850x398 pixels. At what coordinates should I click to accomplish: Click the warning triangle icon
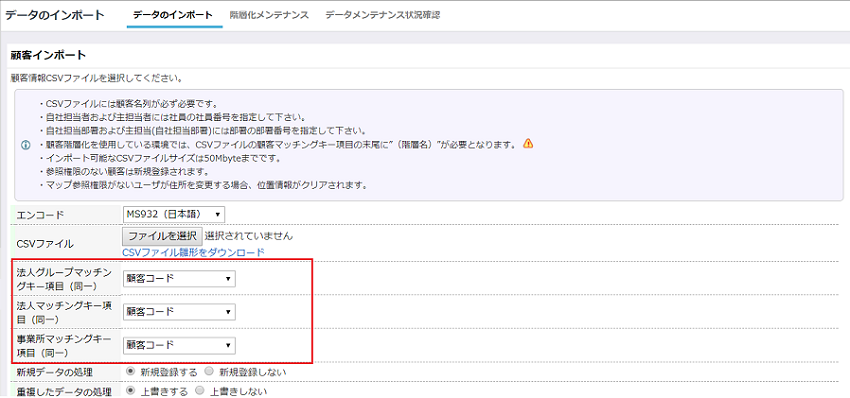528,144
